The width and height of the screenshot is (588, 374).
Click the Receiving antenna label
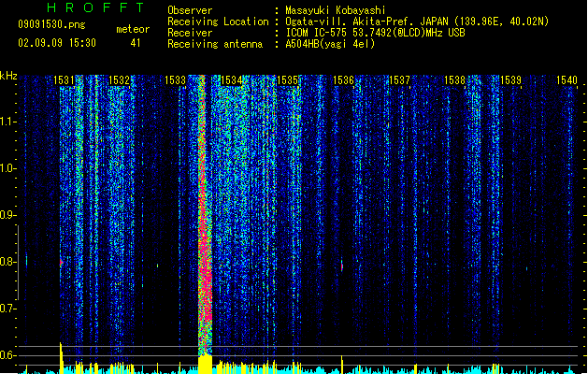[215, 44]
